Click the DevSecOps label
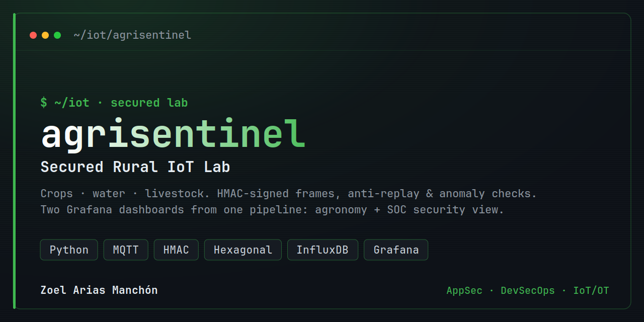Screen dimensions: 644x322 click(528, 291)
